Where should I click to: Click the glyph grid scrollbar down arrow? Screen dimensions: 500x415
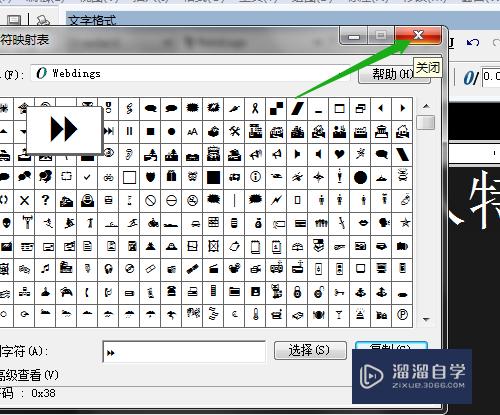tap(426, 319)
